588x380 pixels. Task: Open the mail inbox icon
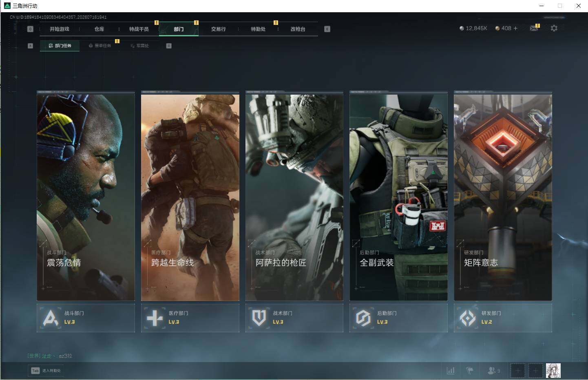pyautogui.click(x=533, y=28)
